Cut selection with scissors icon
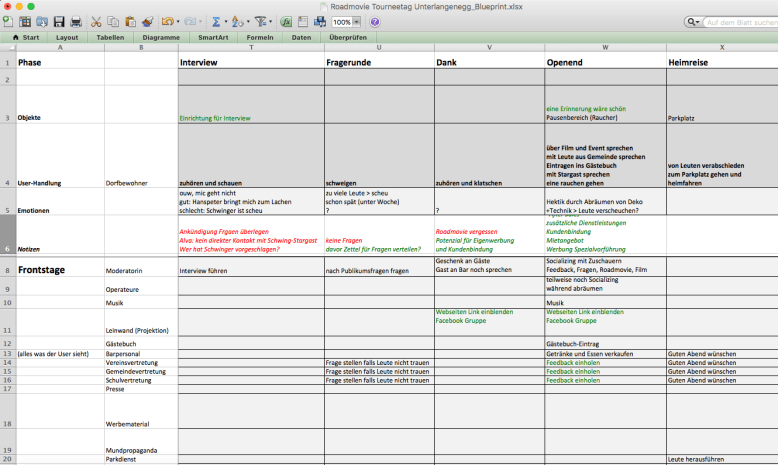Image resolution: width=778 pixels, height=465 pixels. 96,21
